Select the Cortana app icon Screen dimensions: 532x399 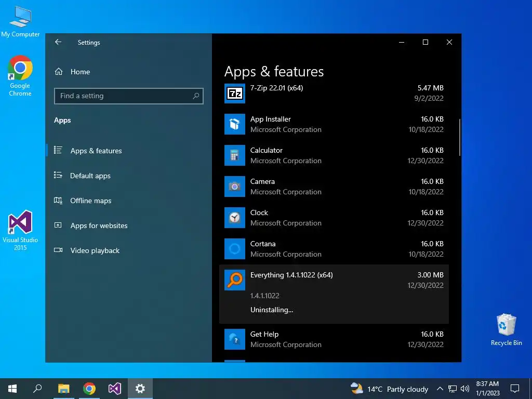point(235,249)
